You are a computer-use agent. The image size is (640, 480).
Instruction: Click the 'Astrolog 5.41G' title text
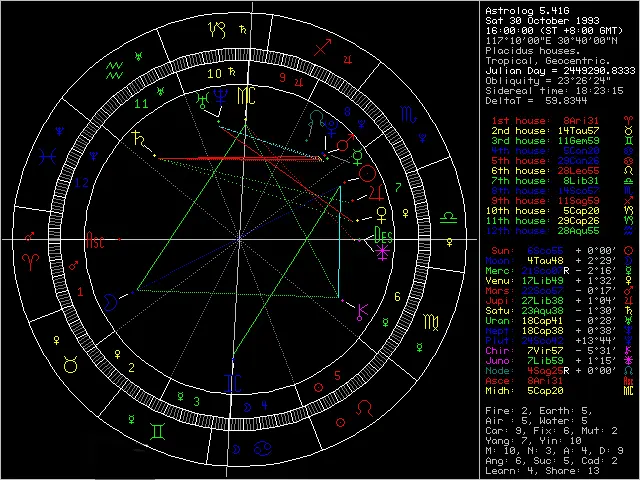[x=527, y=11]
